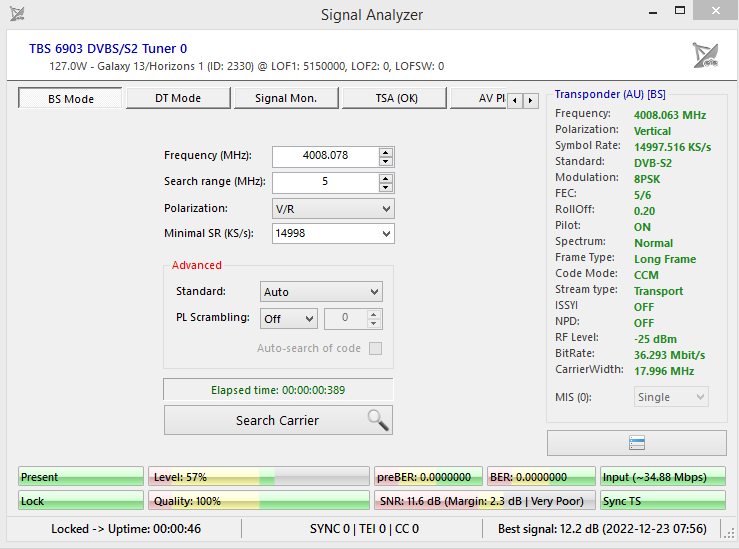Click the CarrierWidth 17.996 MHz value
This screenshot has width=739, height=549.
click(664, 371)
